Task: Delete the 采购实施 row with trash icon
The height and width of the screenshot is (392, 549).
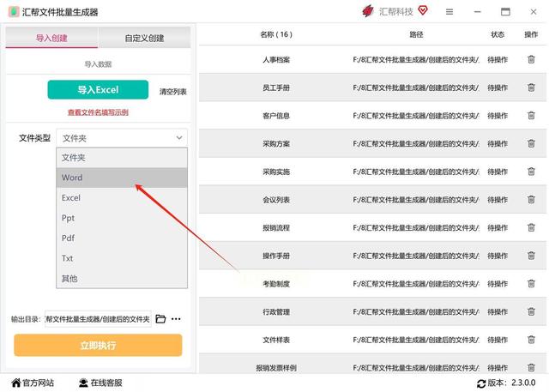Action: coord(531,172)
